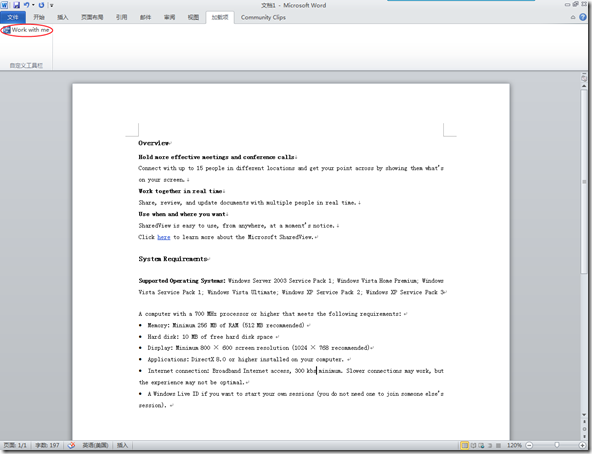
Task: Click the System Requirements heading
Action: tap(173, 259)
